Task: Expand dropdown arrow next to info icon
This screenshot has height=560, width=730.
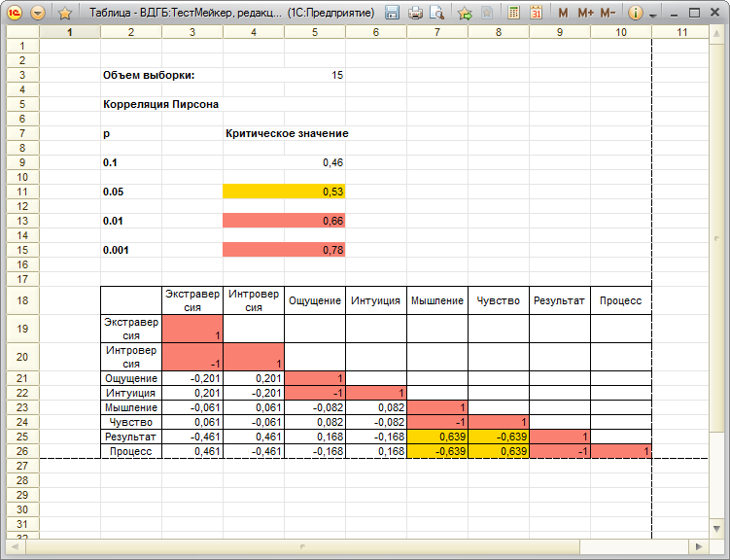Action: click(x=652, y=15)
